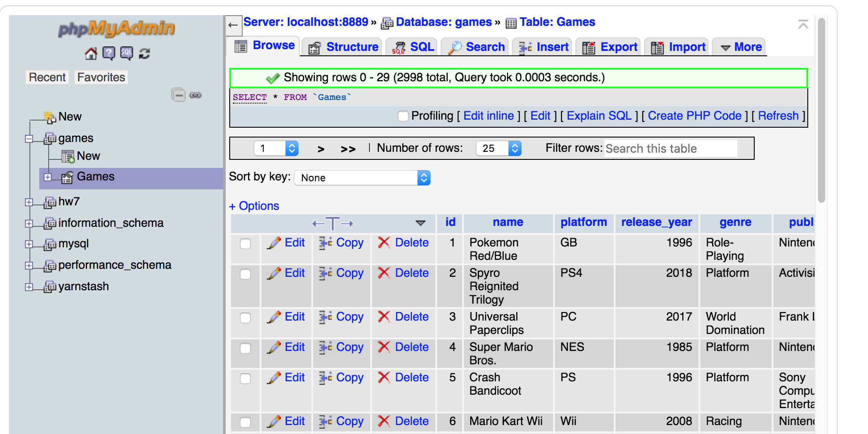Check the row checkbox for Spyro Reignited Trilogy
868x434 pixels.
[245, 274]
